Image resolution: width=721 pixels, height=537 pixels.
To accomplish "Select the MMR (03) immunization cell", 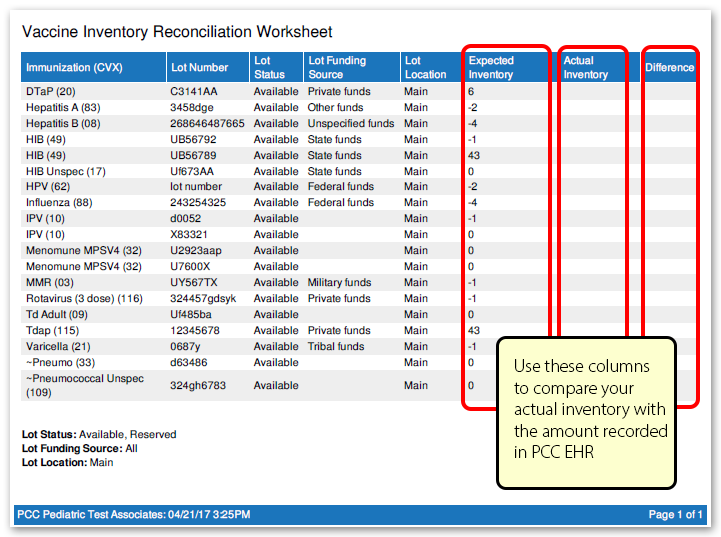I will click(x=50, y=283).
